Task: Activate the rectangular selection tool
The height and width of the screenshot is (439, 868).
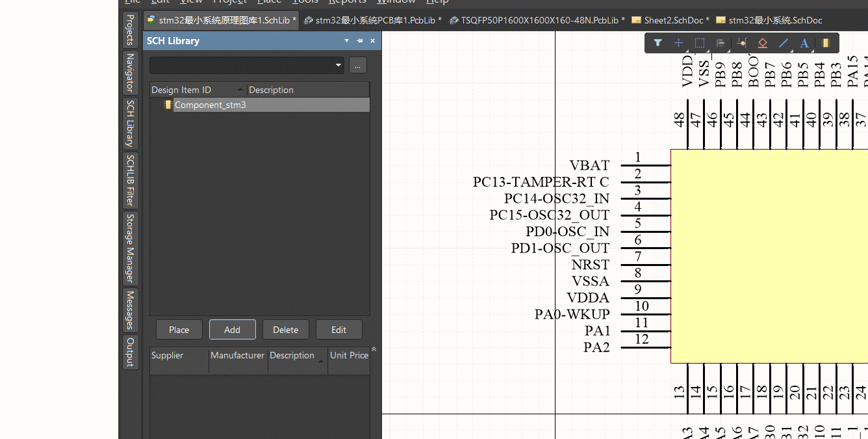Action: pos(699,44)
